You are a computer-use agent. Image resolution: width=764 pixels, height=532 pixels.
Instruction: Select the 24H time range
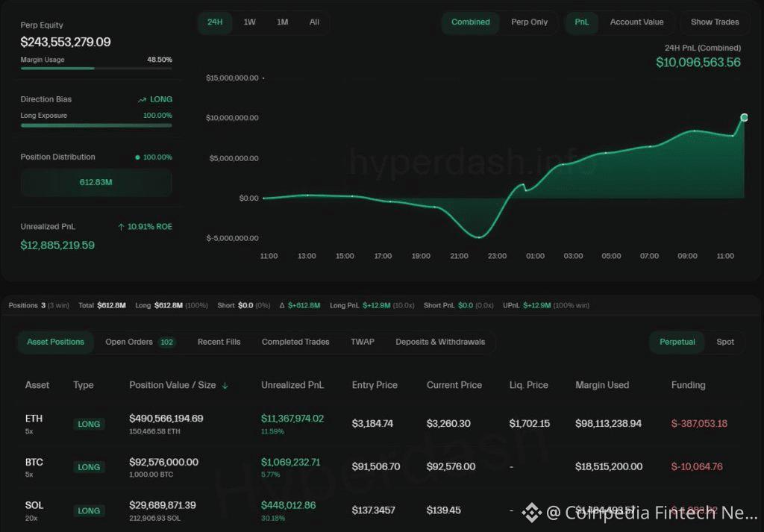pos(215,22)
